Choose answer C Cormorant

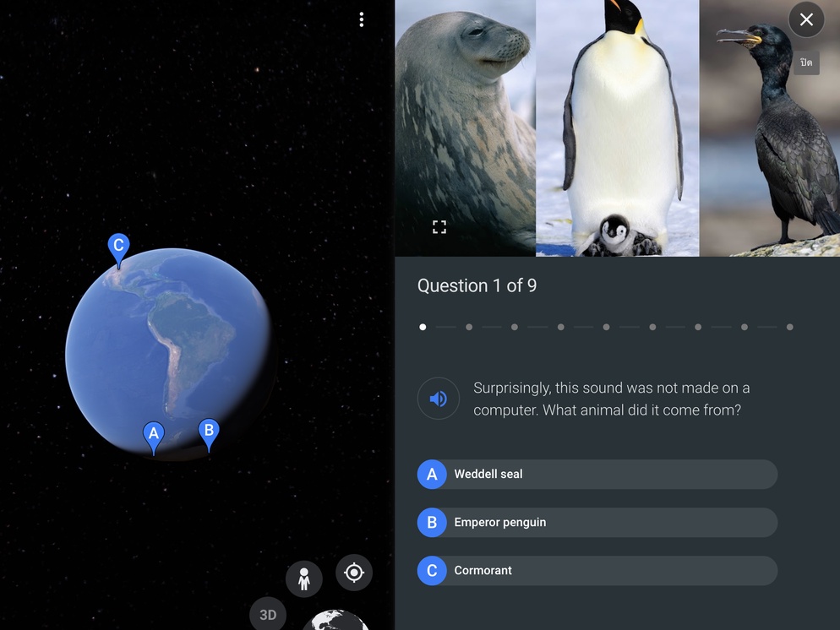(x=597, y=571)
